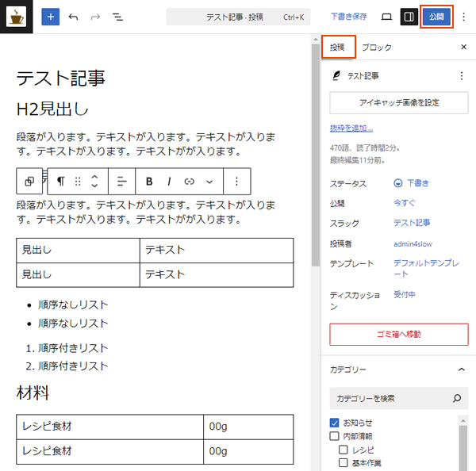
Task: Apply italic formatting to the block
Action: click(169, 182)
